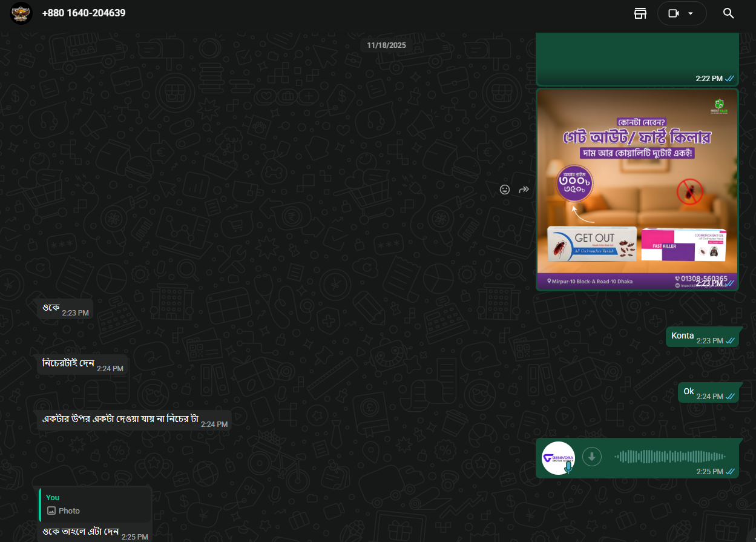The image size is (756, 542).
Task: Start a video call with this contact
Action: (x=674, y=13)
